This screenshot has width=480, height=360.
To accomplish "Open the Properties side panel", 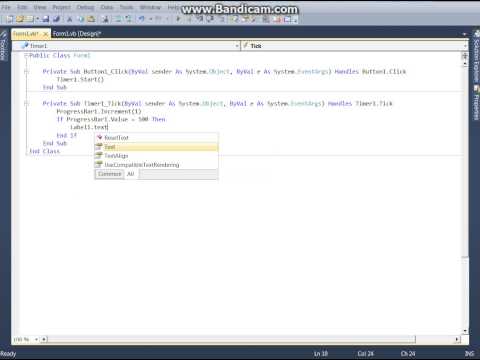I will 476,104.
